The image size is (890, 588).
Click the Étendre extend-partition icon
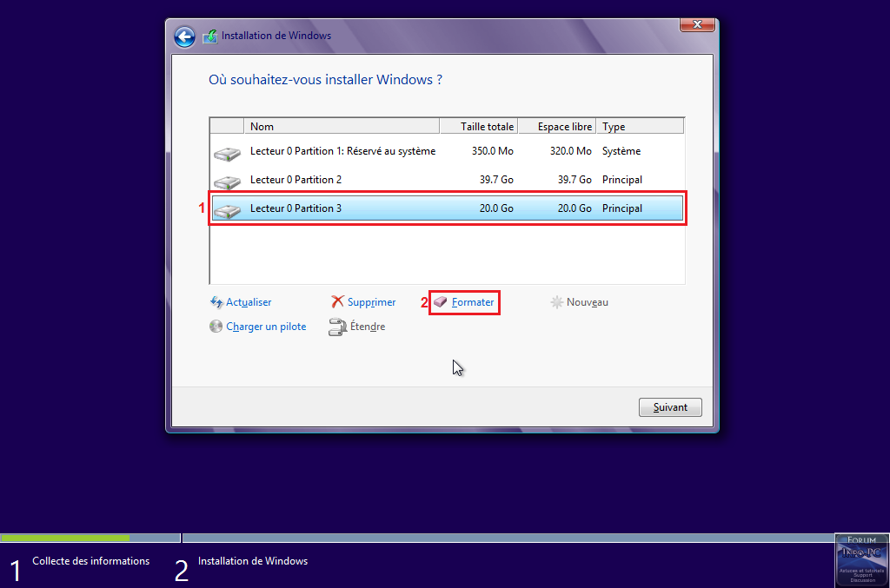point(337,327)
